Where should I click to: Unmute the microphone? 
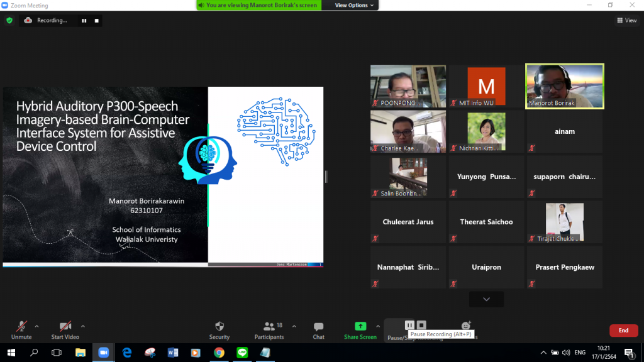coord(21,329)
